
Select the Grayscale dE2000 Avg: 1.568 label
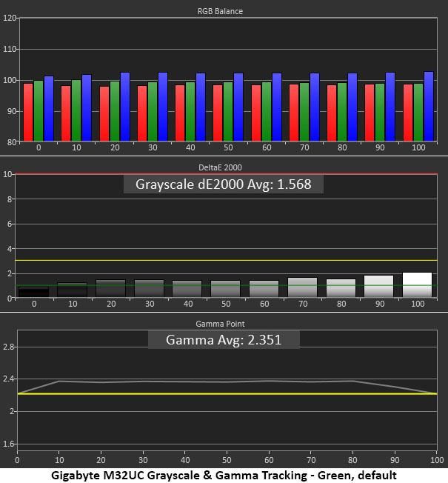[x=223, y=184]
